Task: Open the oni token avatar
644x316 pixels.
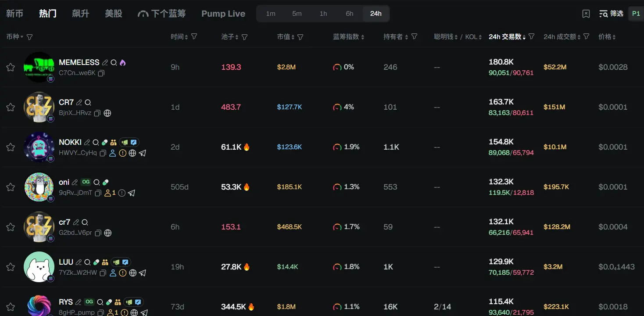Action: pos(39,187)
